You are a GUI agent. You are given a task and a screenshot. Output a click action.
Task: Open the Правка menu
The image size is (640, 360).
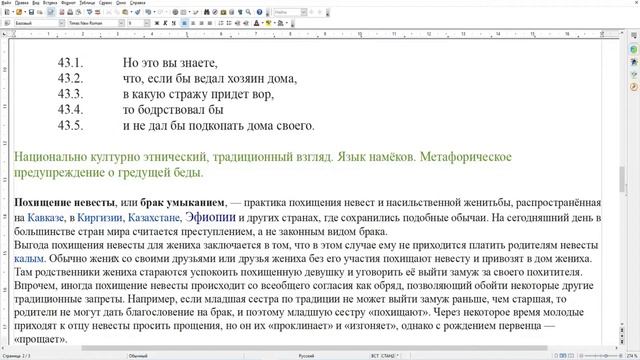tap(22, 3)
